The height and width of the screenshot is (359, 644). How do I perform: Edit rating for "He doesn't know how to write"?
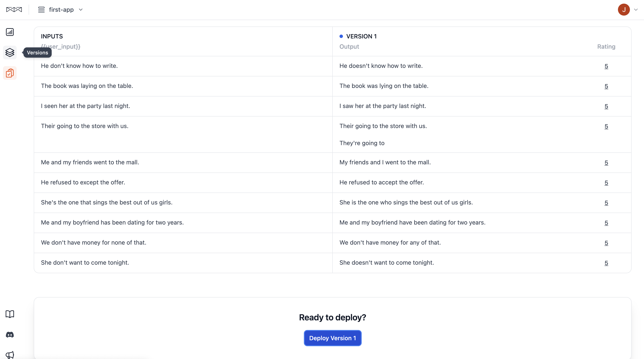(x=606, y=66)
